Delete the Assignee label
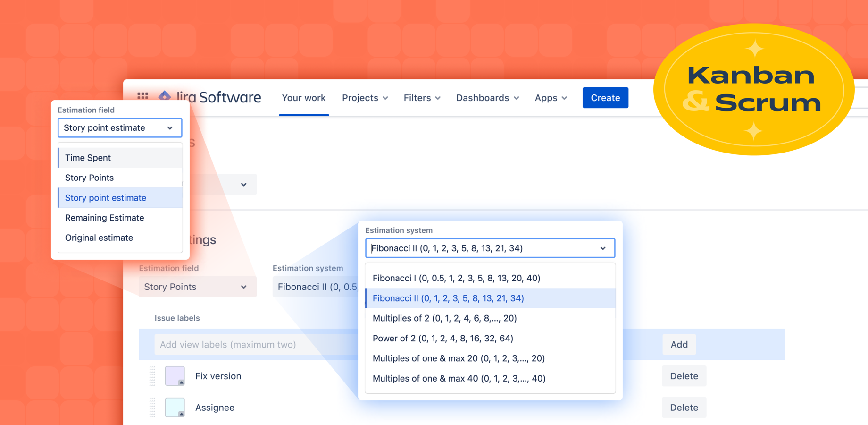The image size is (868, 425). coord(684,408)
